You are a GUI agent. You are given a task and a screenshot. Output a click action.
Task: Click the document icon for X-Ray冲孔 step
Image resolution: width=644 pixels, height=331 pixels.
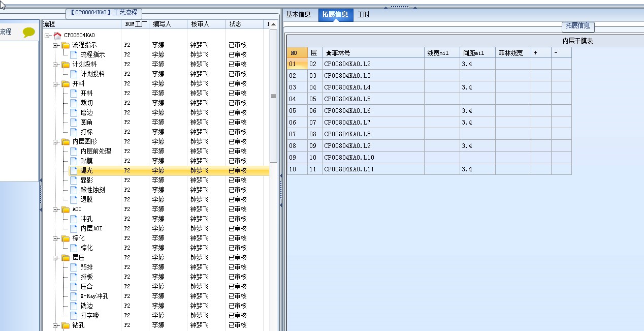(x=74, y=296)
